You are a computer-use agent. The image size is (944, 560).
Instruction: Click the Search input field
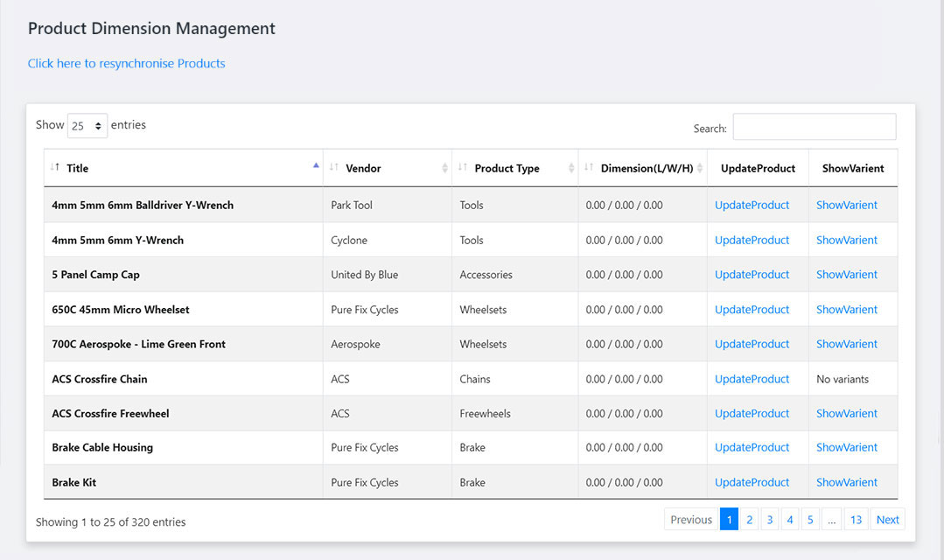pyautogui.click(x=814, y=127)
